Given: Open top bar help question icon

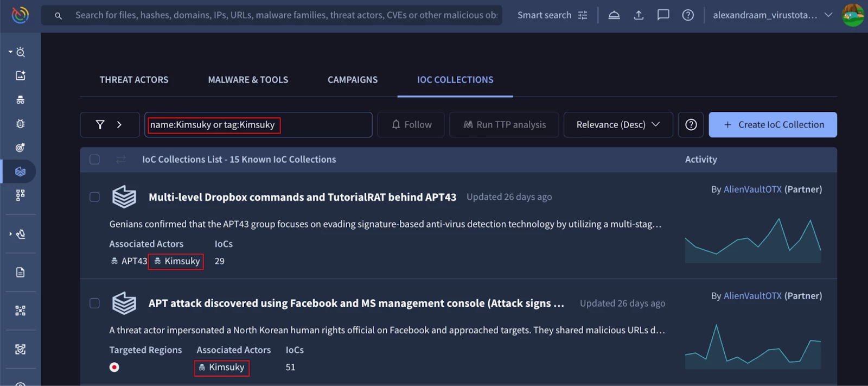Looking at the screenshot, I should pyautogui.click(x=688, y=15).
